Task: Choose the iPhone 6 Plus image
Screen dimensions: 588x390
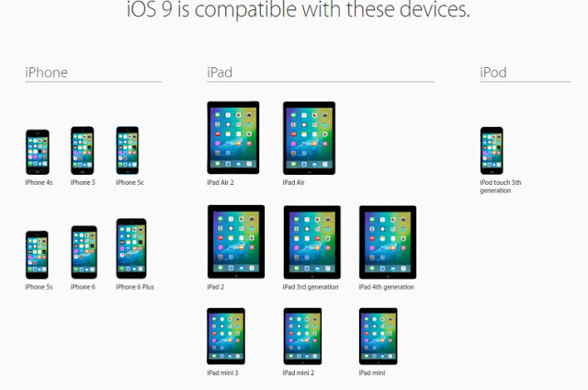Action: tap(131, 248)
